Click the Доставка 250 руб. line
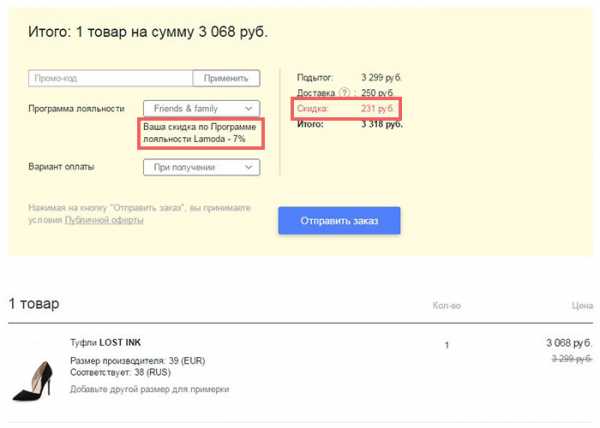 (349, 93)
